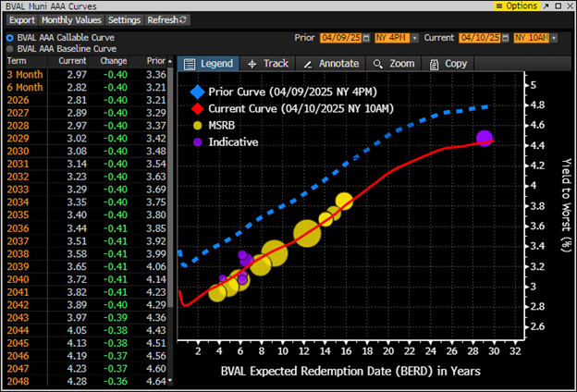Image resolution: width=577 pixels, height=392 pixels.
Task: Click the Current Curve legend label
Action: [301, 109]
